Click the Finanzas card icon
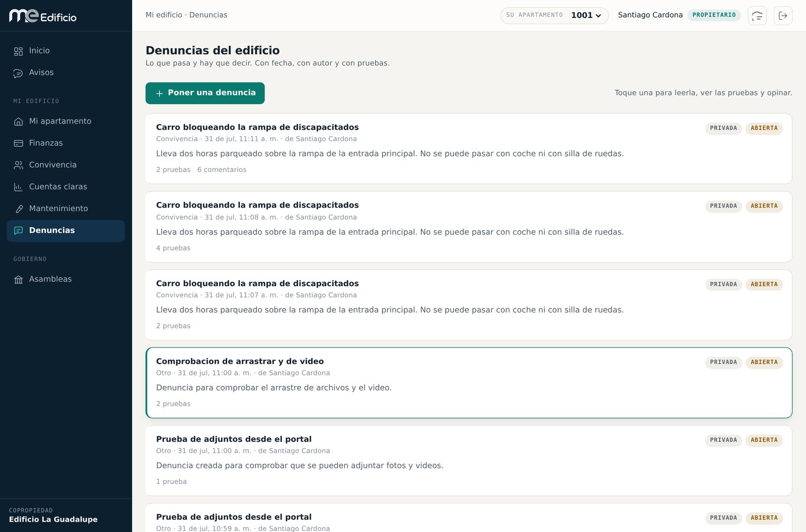The width and height of the screenshot is (806, 532). [x=19, y=143]
